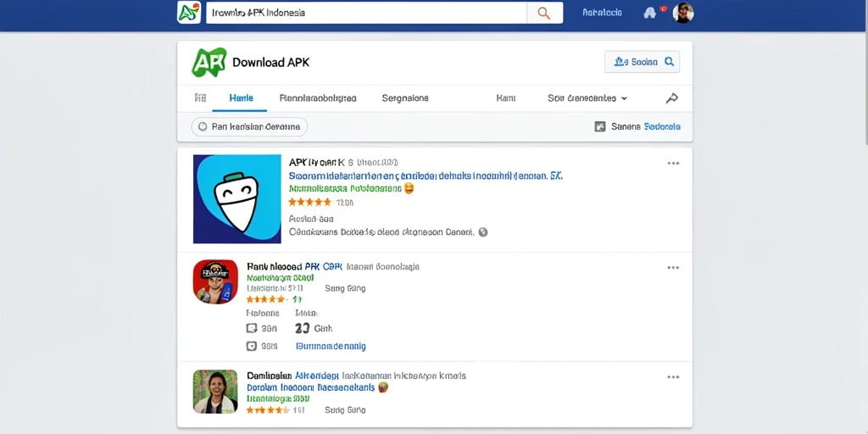The width and height of the screenshot is (868, 434).
Task: Open three-dot menu of third result
Action: pyautogui.click(x=673, y=377)
